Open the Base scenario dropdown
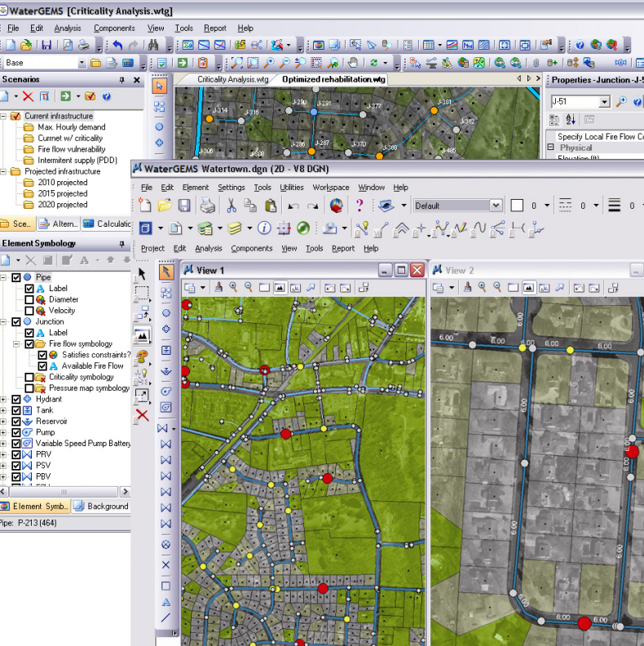The width and height of the screenshot is (644, 646). 82,63
